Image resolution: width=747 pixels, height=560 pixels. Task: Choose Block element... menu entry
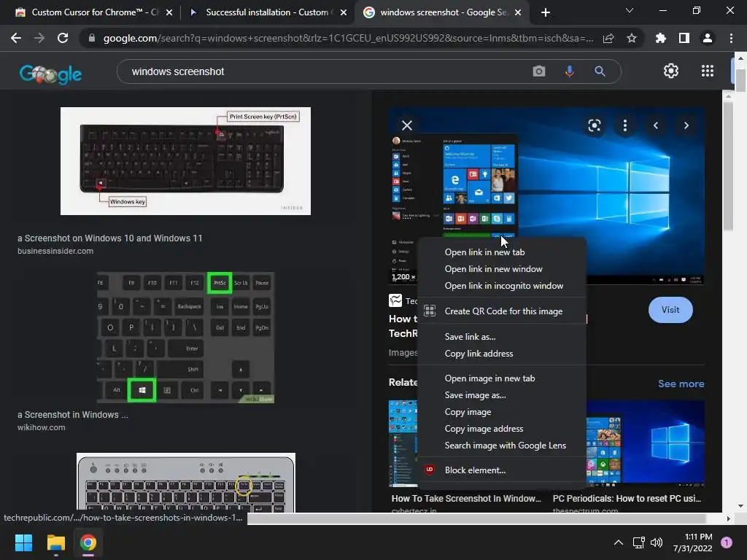[502, 470]
